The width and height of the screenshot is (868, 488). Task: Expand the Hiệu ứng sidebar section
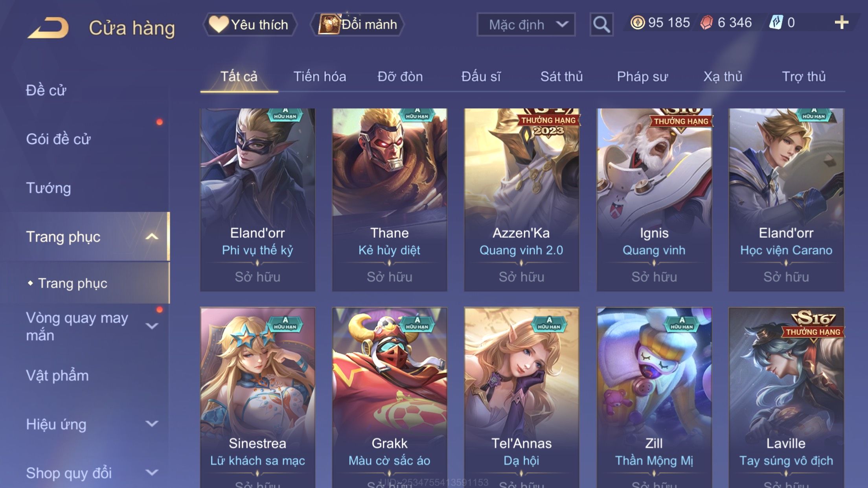coord(152,424)
